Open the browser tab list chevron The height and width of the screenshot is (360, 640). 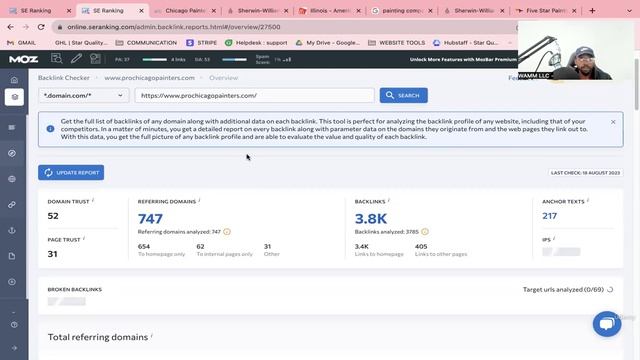629,11
